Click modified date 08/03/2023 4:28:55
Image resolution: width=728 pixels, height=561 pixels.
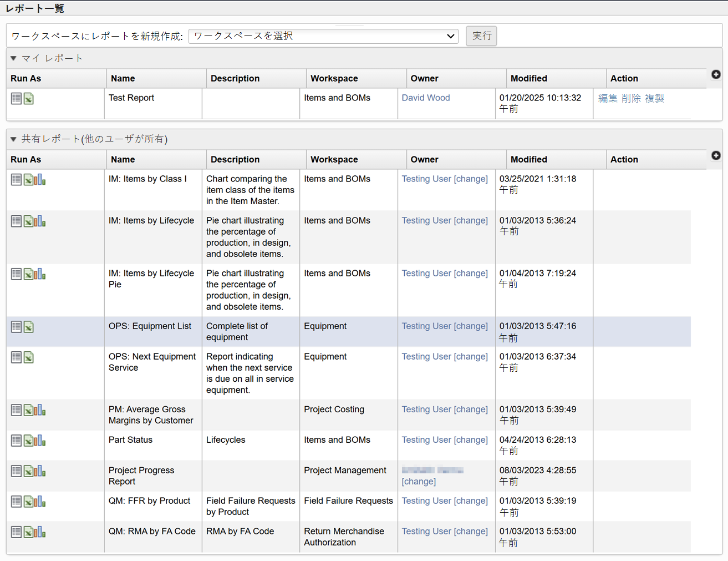point(538,471)
